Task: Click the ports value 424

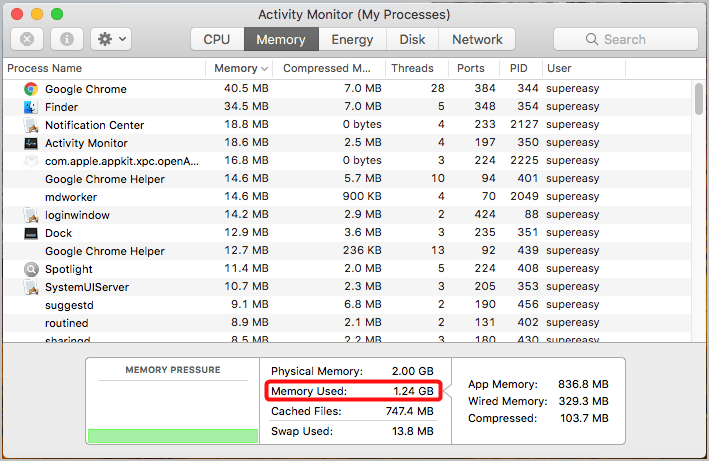Action: [x=485, y=214]
